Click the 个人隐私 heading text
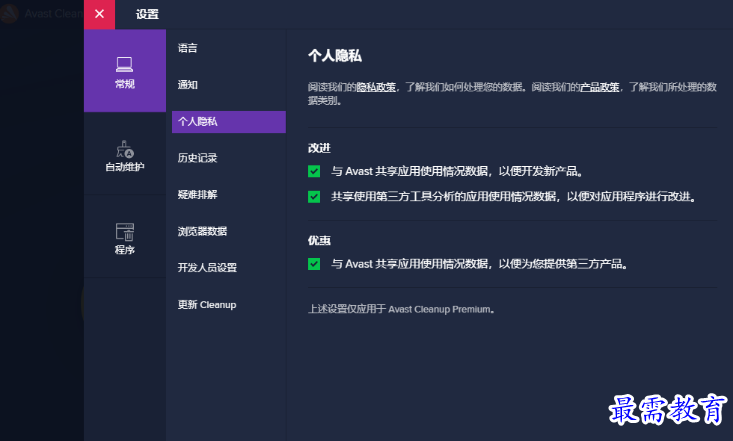The height and width of the screenshot is (441, 733). [335, 56]
